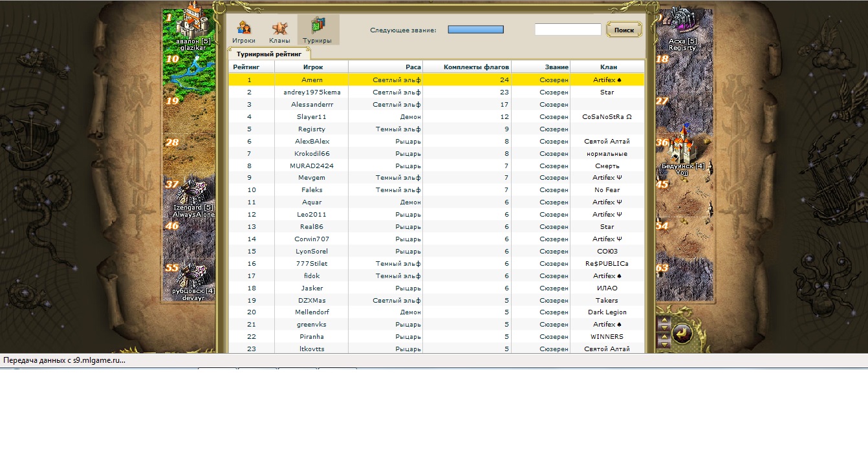This screenshot has width=868, height=454.
Task: Click the Поиск search button
Action: click(x=624, y=30)
